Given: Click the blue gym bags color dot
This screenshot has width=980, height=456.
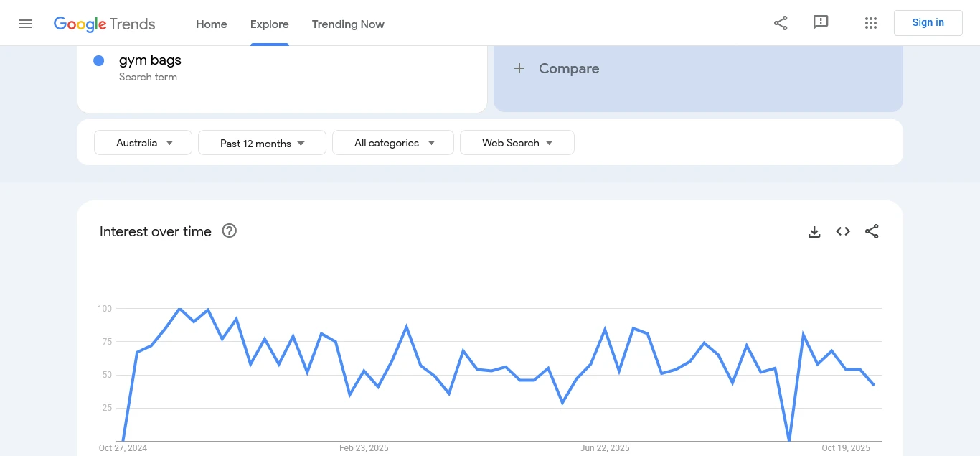Looking at the screenshot, I should click(x=99, y=61).
